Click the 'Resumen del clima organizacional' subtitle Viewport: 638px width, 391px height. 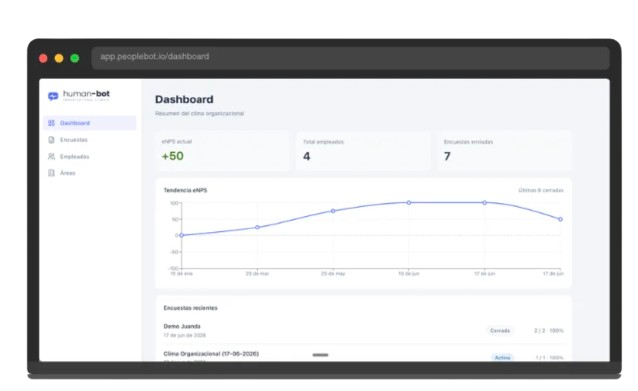[199, 114]
